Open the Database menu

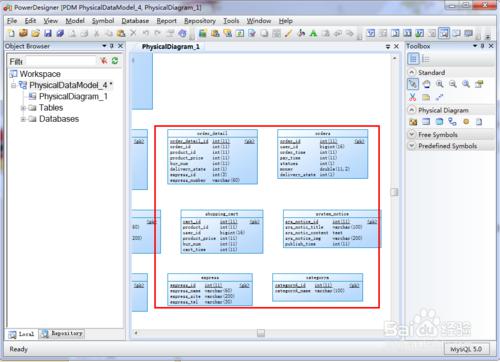click(135, 21)
